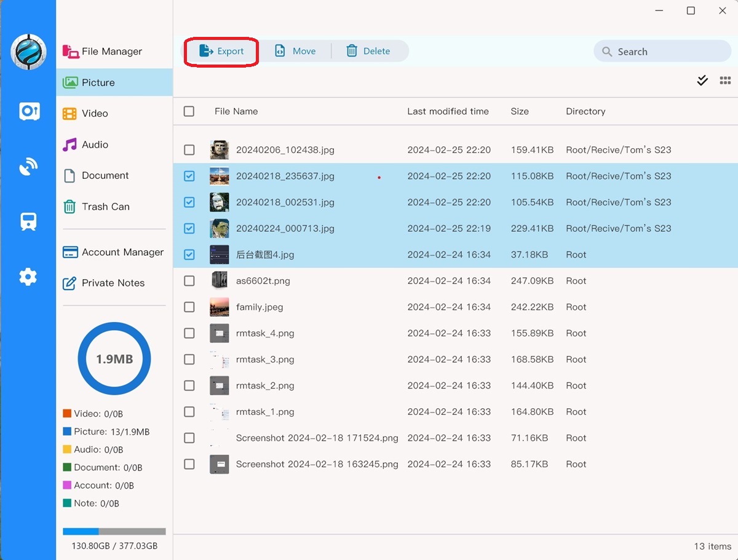Image resolution: width=738 pixels, height=560 pixels.
Task: Check the box for rmtask_1.png
Action: point(189,412)
